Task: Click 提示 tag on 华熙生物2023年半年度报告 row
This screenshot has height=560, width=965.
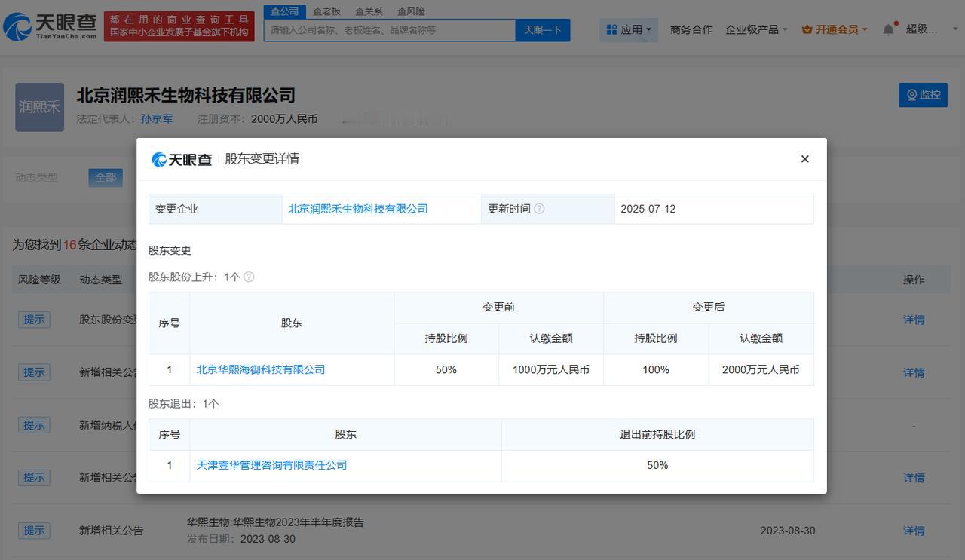Action: click(34, 531)
